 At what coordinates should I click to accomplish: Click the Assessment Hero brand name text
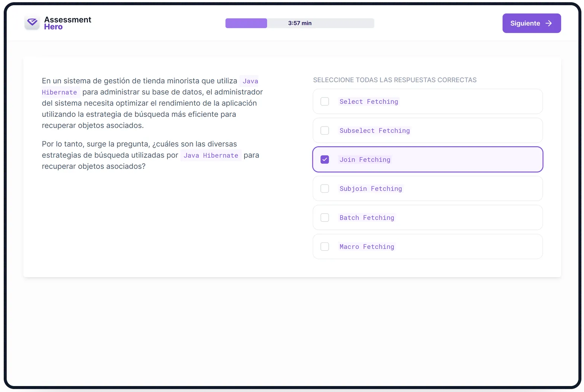pos(67,23)
